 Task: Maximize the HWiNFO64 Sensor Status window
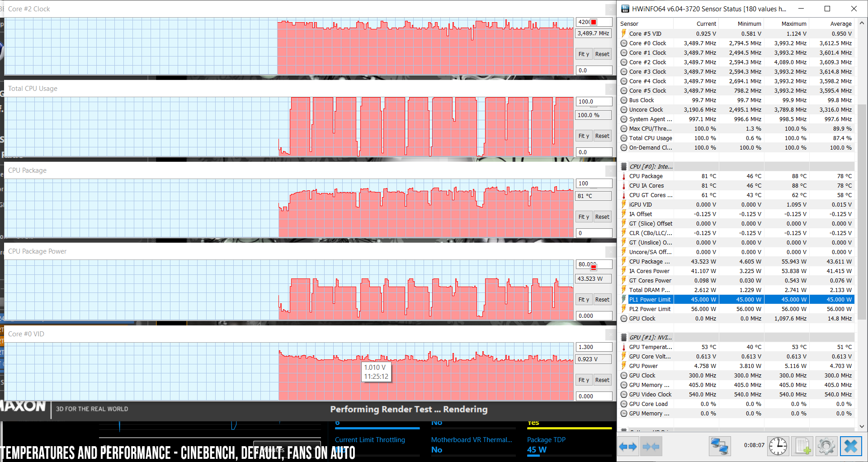(x=827, y=9)
